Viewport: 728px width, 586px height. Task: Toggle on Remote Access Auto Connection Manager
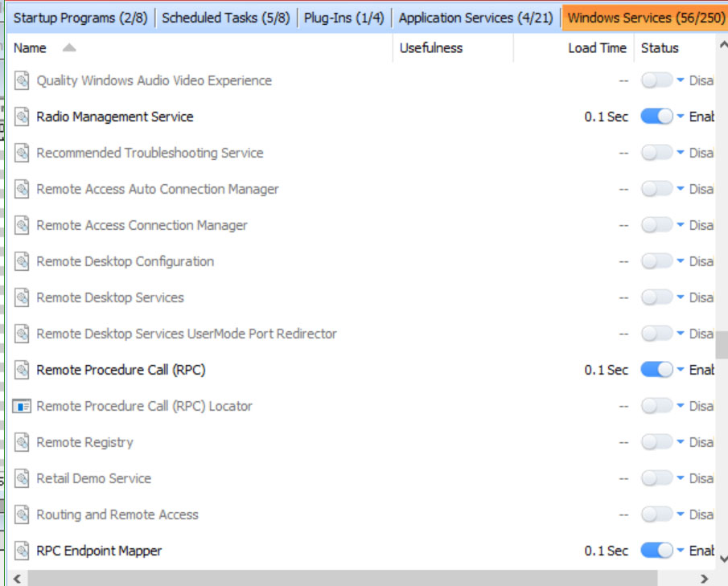pyautogui.click(x=656, y=189)
